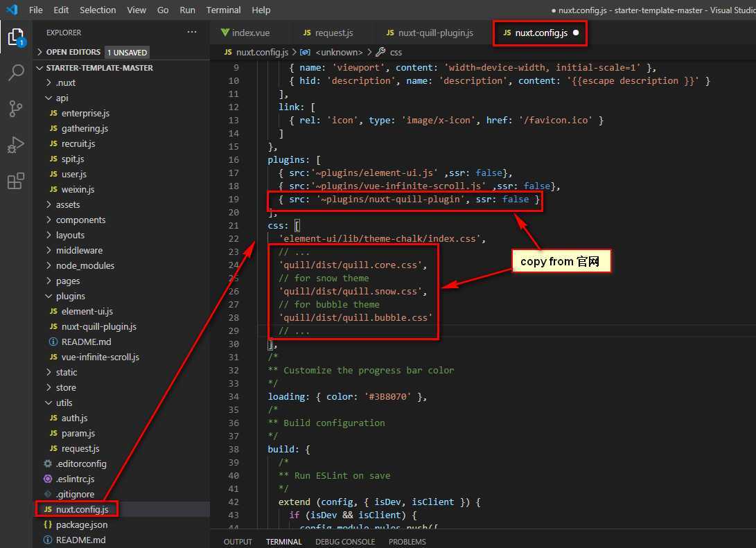Image resolution: width=756 pixels, height=548 pixels.
Task: Click the Vue icon on index.vue tab
Action: [225, 33]
